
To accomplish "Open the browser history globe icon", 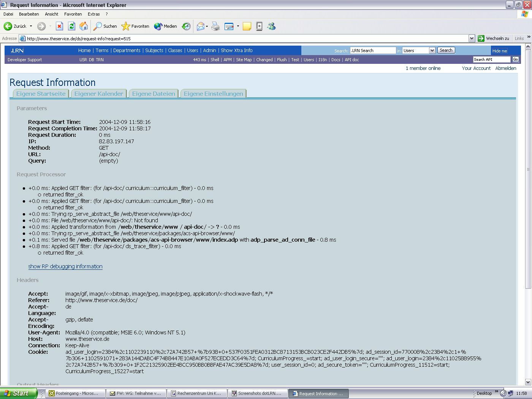I will (x=186, y=26).
